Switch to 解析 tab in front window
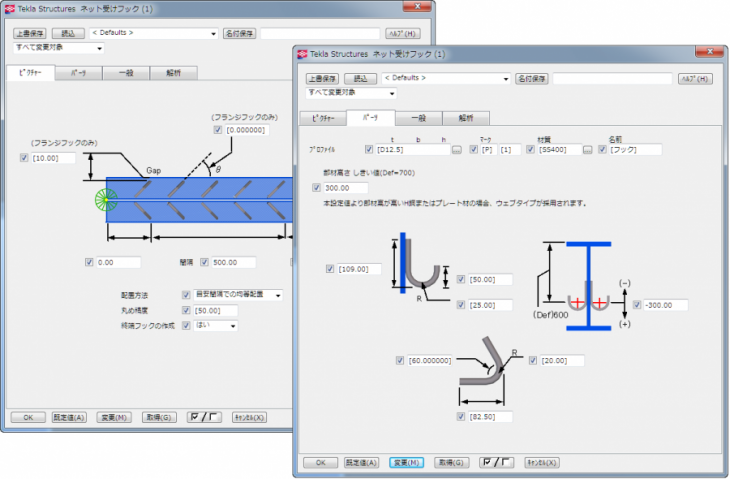Image resolution: width=730 pixels, height=479 pixels. tap(466, 118)
